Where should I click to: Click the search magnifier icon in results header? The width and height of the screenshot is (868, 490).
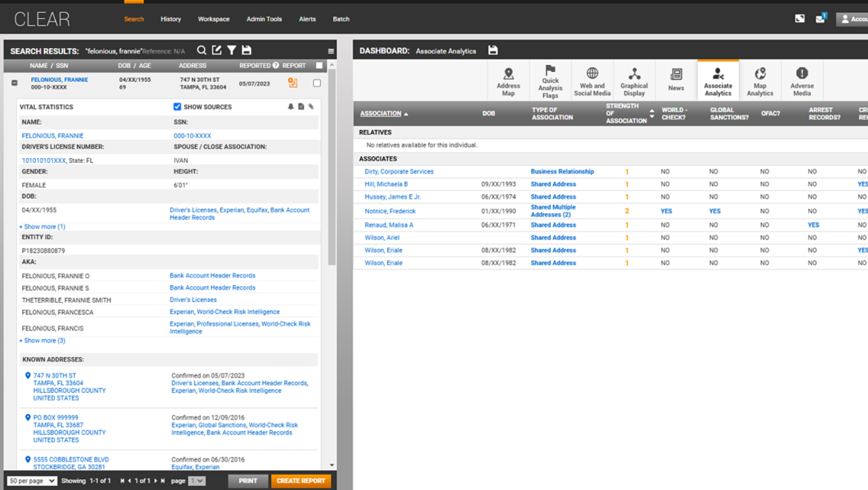tap(201, 50)
